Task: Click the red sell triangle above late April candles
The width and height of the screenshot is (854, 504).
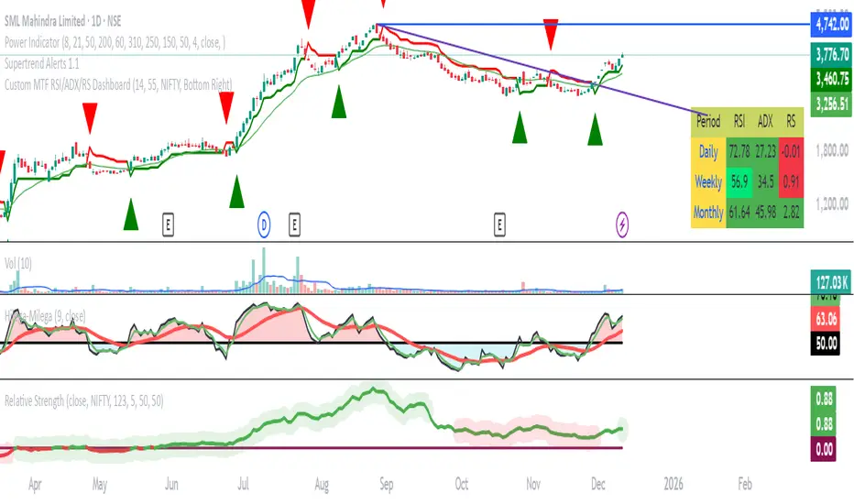Action: (90, 117)
